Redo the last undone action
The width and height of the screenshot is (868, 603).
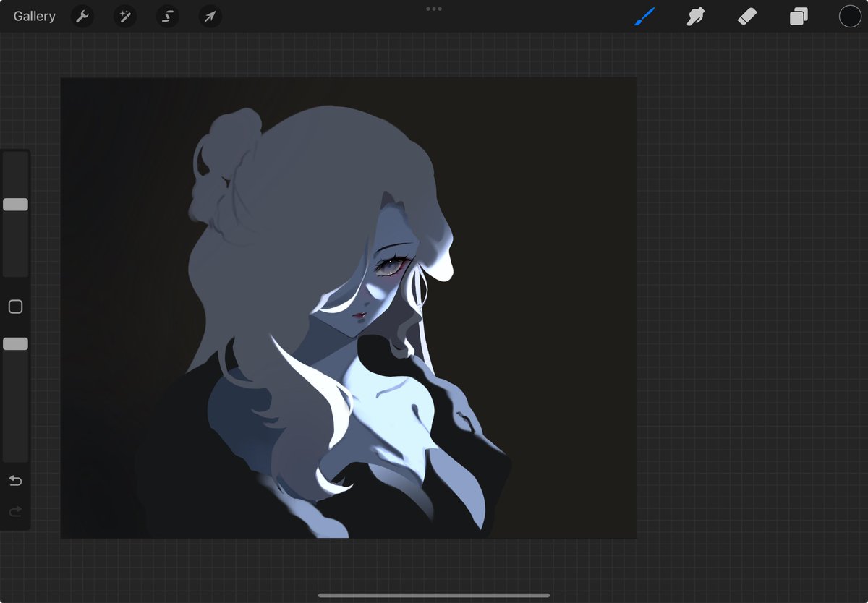coord(15,512)
